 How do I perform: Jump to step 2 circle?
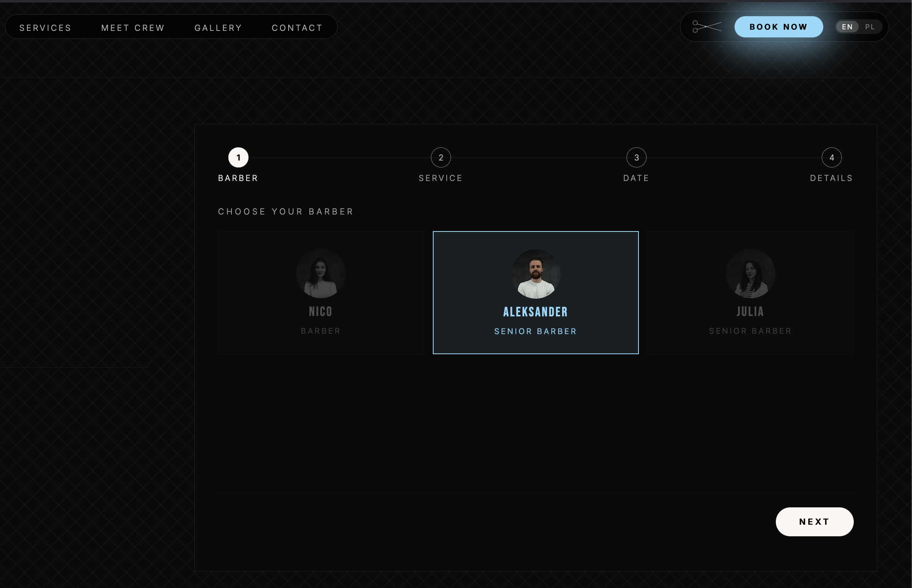[441, 157]
